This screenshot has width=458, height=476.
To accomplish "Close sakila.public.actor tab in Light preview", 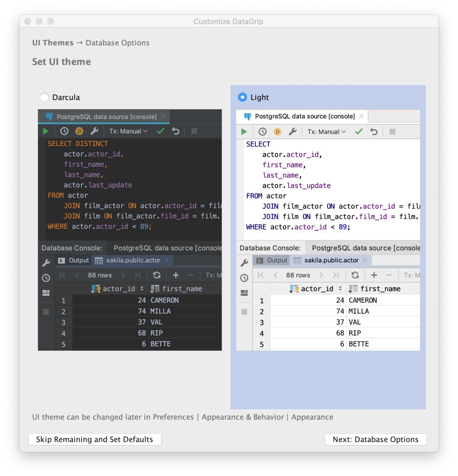I will click(x=365, y=260).
